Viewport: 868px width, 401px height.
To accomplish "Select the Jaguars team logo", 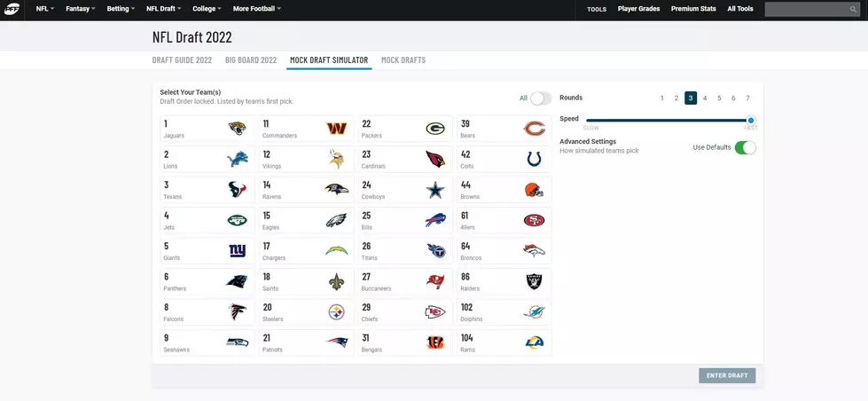I will point(237,129).
